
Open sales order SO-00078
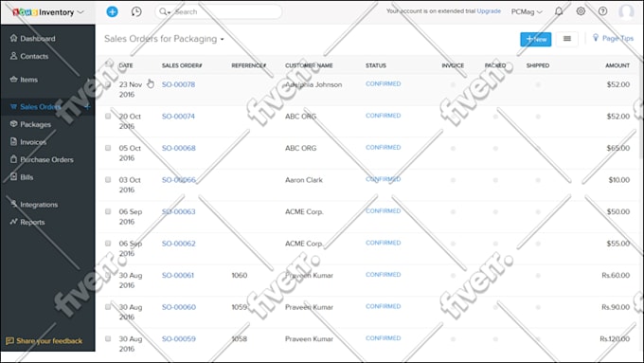coord(178,84)
